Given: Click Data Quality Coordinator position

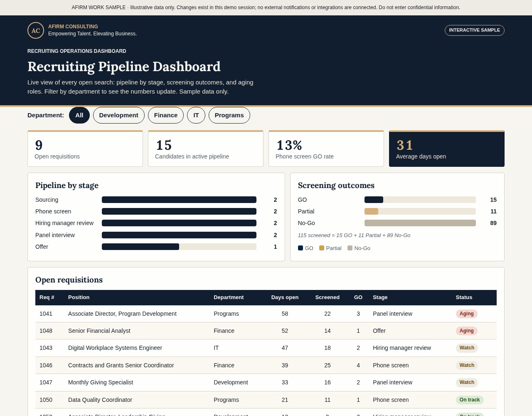Looking at the screenshot, I should [100, 400].
